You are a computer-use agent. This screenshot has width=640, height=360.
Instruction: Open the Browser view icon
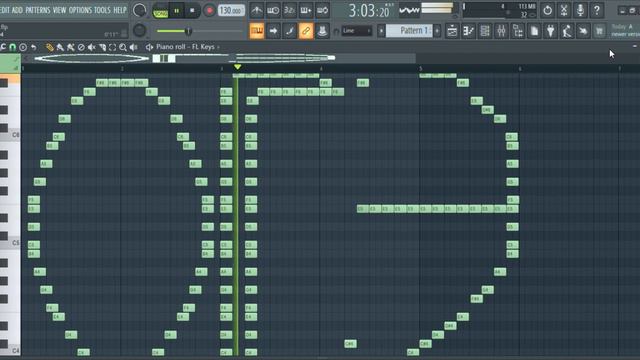pos(518,31)
